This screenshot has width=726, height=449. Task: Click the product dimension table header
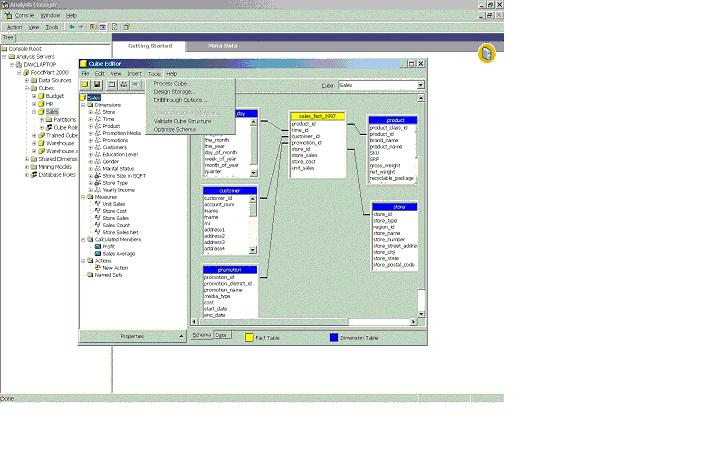tap(393, 120)
